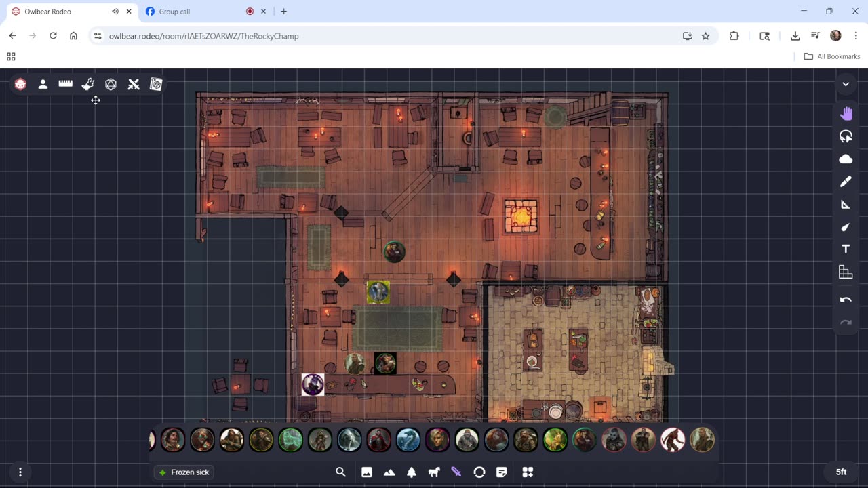Select the white-framed werewolf token thumbnail
Viewport: 868px width, 488px height.
[673, 440]
